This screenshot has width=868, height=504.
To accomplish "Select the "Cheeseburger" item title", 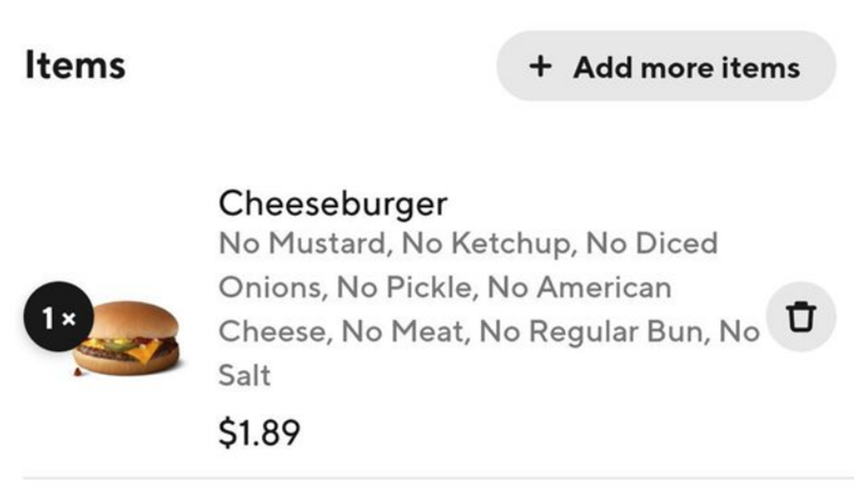I will click(332, 203).
